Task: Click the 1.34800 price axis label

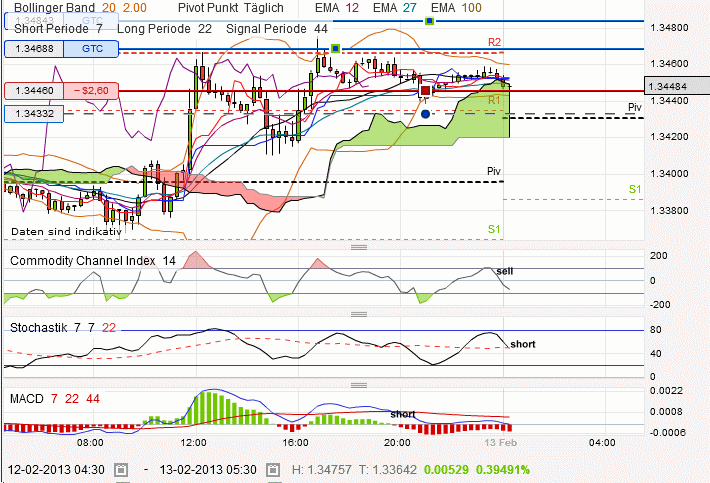Action: (669, 28)
